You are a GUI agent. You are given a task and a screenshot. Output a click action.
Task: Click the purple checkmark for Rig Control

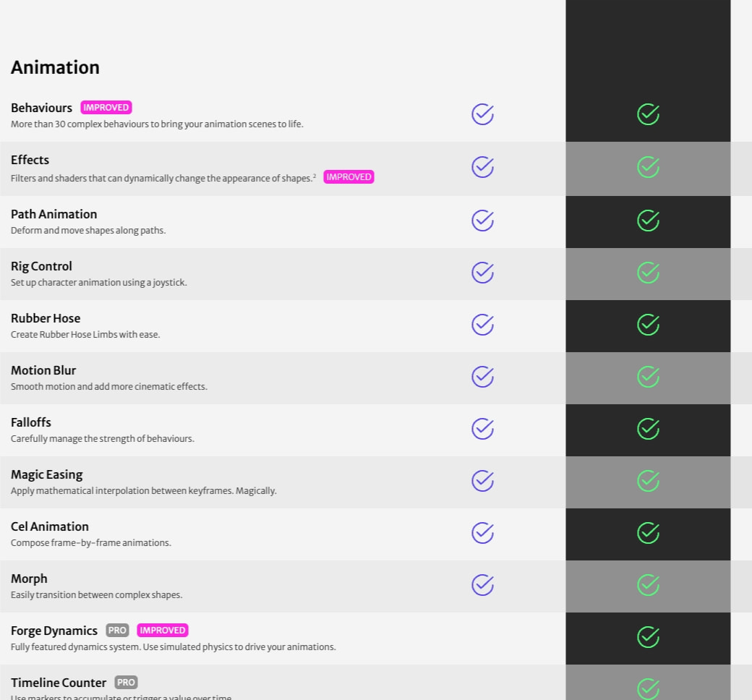click(x=482, y=273)
